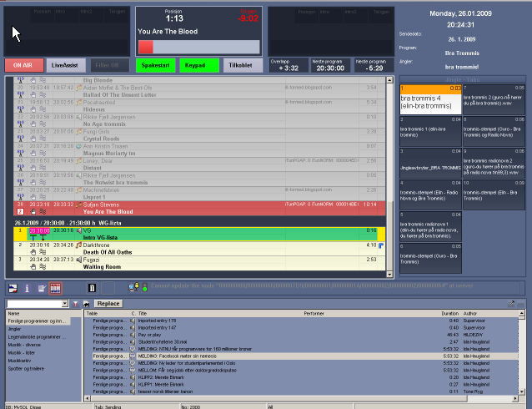Click the speech bubble icon of 'MELDING: NTNU' row
Viewport: 532px width, 409px height.
click(x=133, y=349)
